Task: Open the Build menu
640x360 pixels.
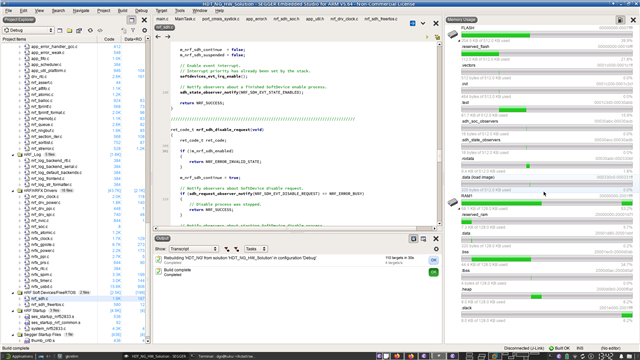Action: pos(122,11)
